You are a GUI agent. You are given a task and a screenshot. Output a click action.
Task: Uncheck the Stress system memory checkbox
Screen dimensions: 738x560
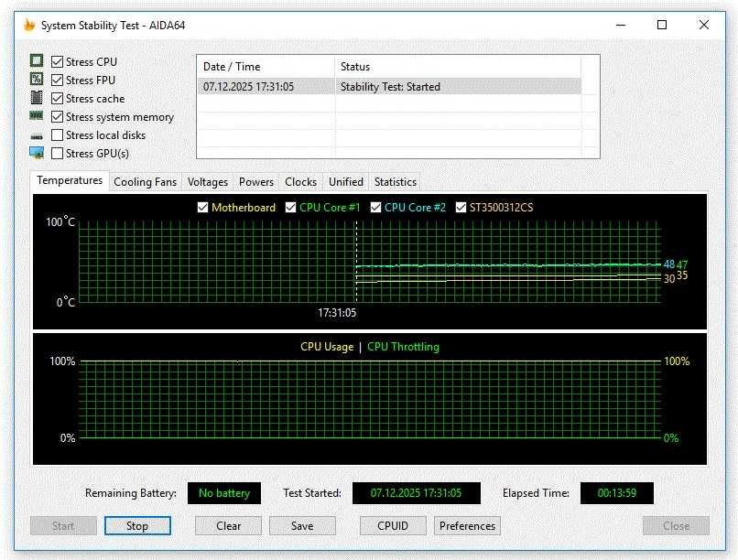(x=57, y=116)
